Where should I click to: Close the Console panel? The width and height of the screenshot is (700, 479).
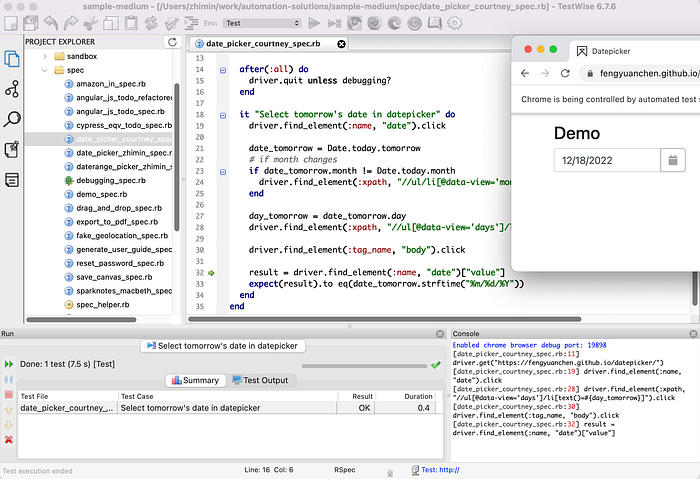point(693,334)
